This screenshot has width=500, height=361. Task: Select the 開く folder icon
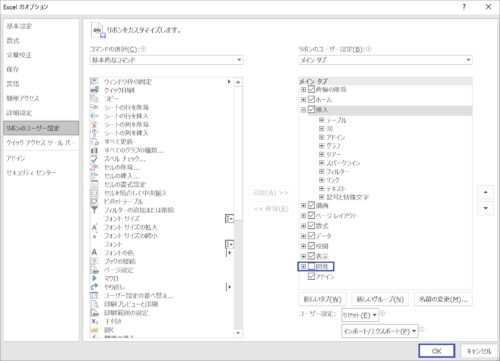point(95,330)
